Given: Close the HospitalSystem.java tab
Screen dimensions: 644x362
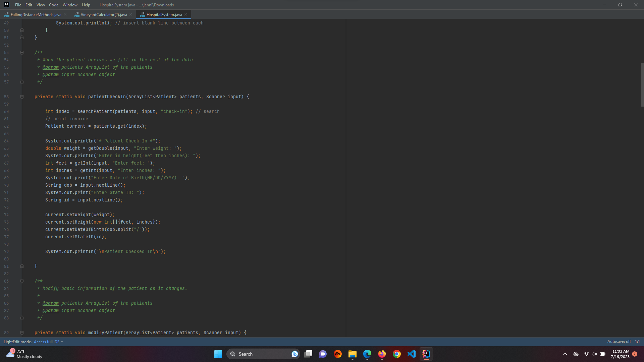Looking at the screenshot, I should (x=186, y=14).
